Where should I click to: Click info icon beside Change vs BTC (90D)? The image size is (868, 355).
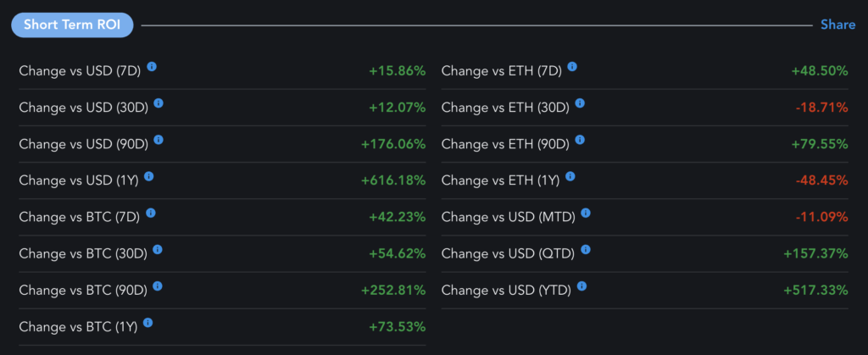(158, 286)
